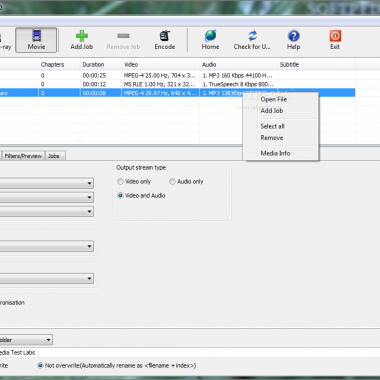
Task: Choose Open File in context menu
Action: pos(273,99)
